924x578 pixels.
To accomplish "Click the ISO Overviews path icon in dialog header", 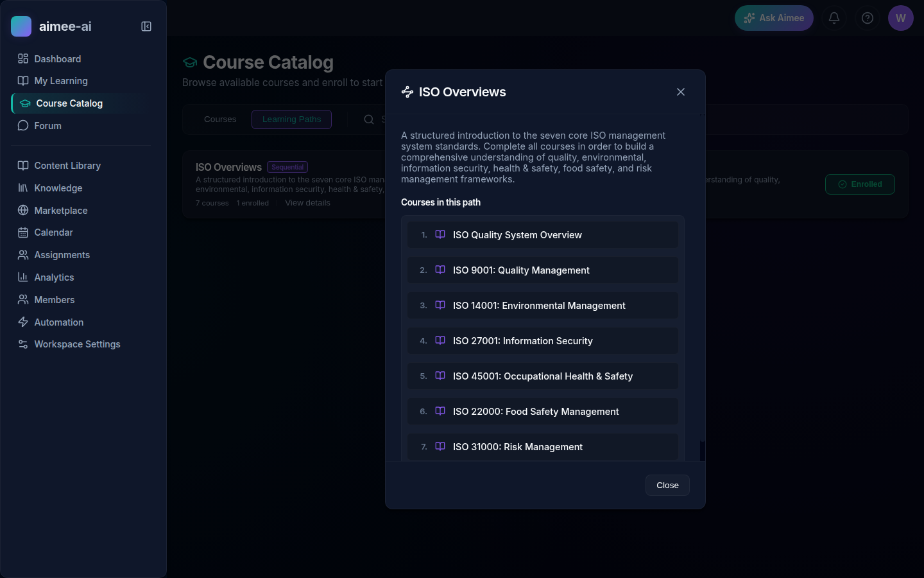I will point(407,92).
